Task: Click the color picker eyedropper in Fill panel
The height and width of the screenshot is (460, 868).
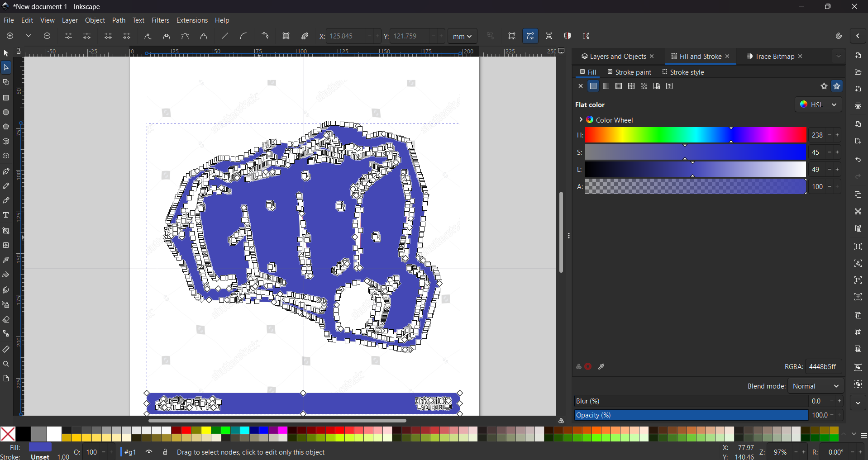Action: point(601,367)
